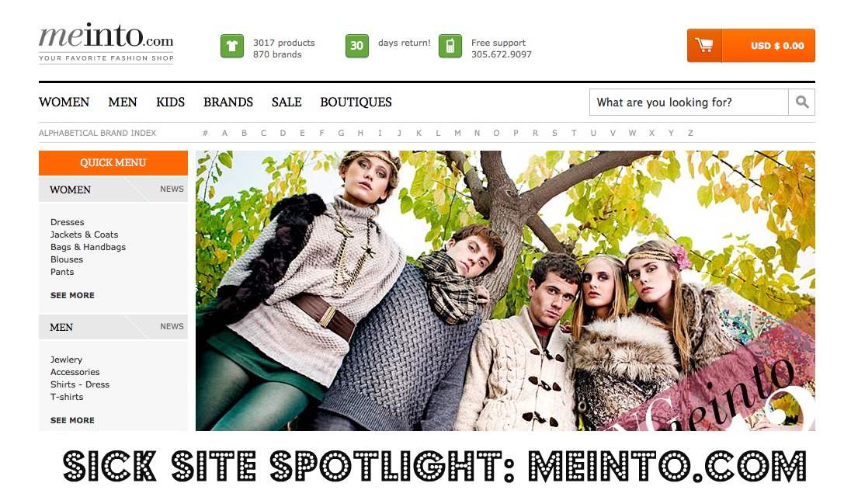The height and width of the screenshot is (504, 851).
Task: Open the BRANDS navigation menu
Action: [x=228, y=102]
